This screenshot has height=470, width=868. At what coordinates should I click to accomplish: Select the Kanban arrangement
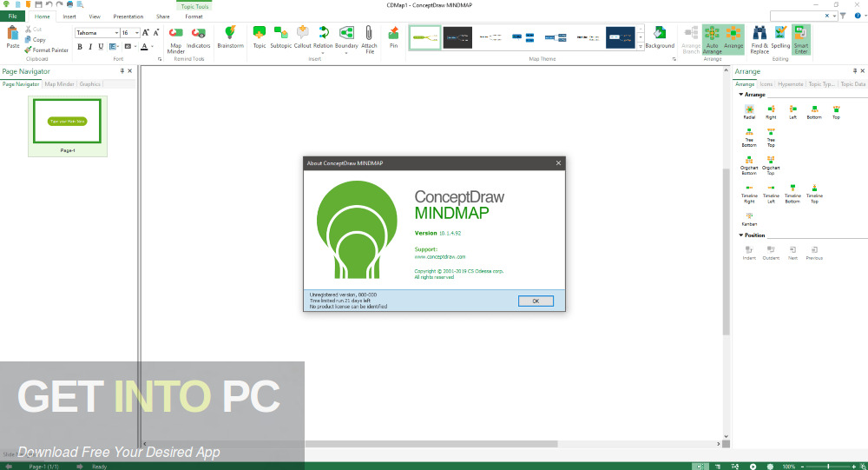click(x=749, y=219)
